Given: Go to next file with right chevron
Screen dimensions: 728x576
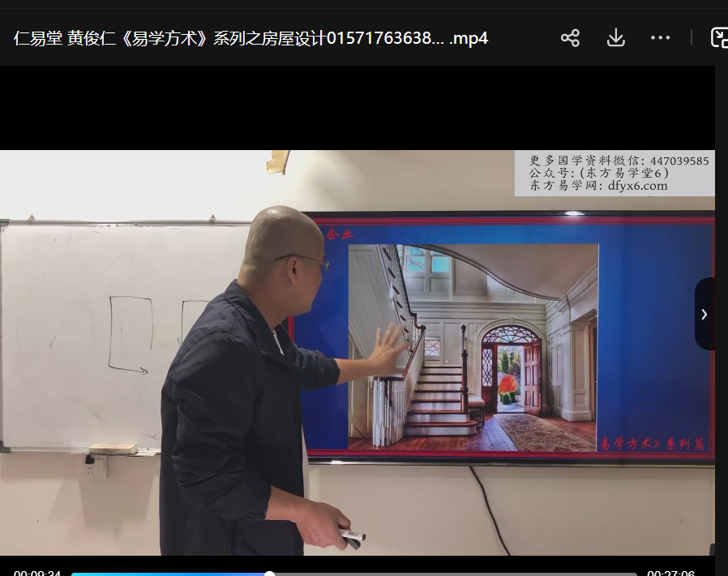Looking at the screenshot, I should (704, 314).
